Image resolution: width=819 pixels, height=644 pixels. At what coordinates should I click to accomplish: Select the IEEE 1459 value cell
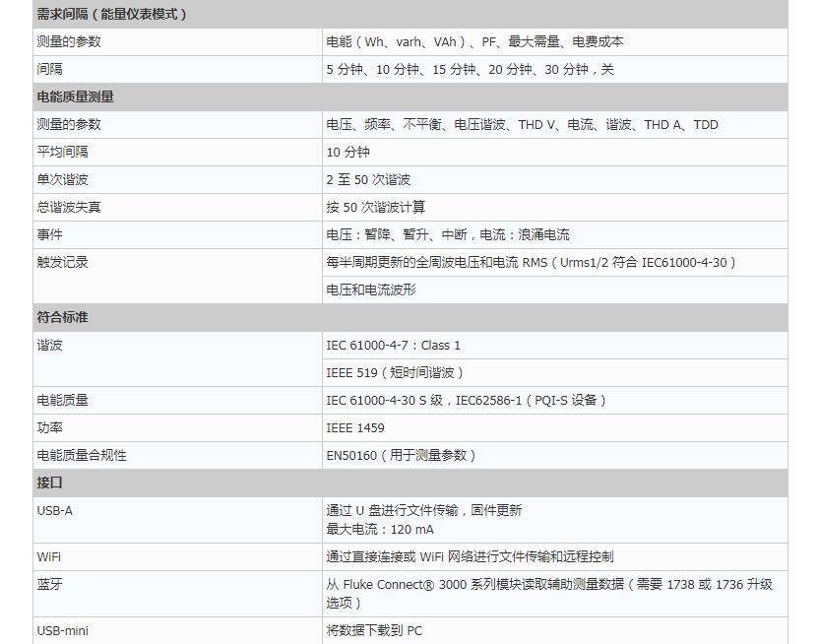click(355, 428)
